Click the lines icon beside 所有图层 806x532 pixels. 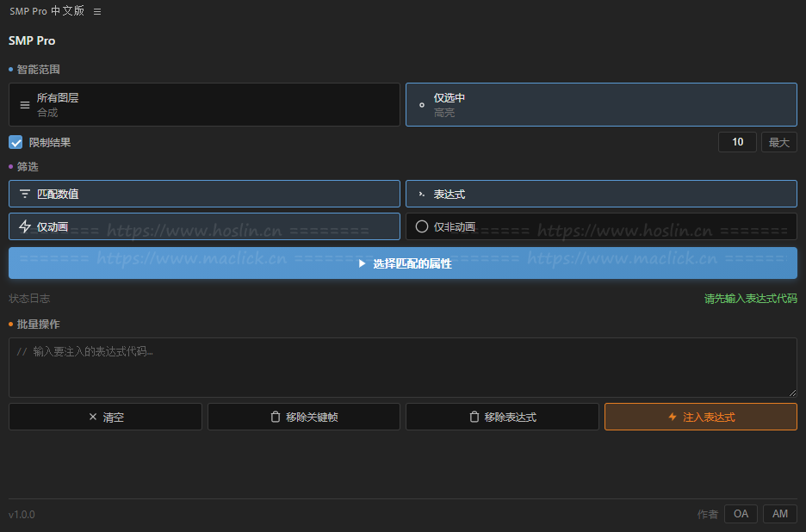coord(25,104)
